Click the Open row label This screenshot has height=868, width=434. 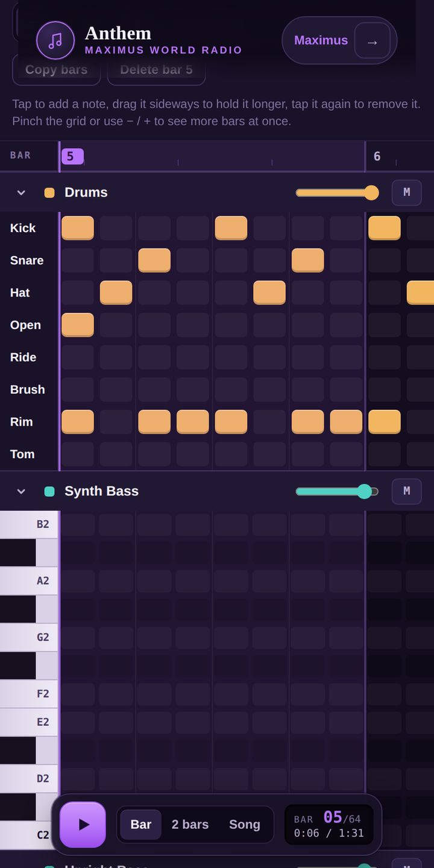click(x=25, y=325)
